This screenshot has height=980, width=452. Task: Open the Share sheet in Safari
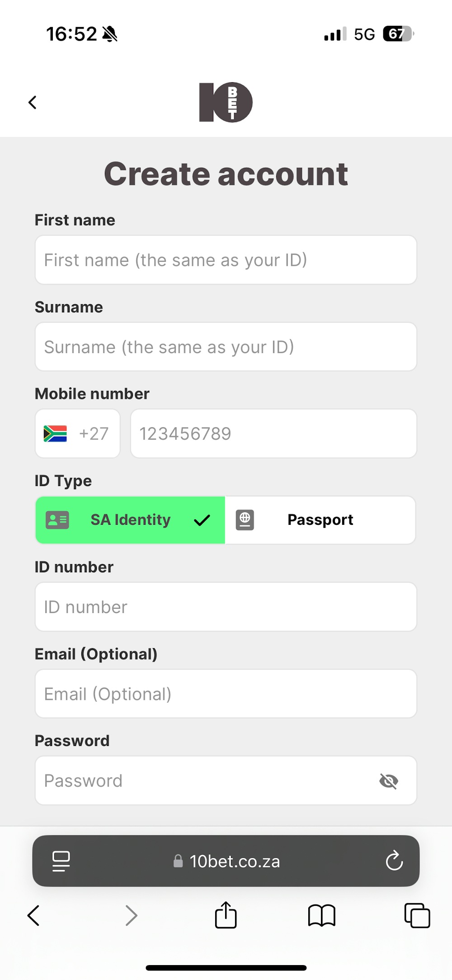(226, 916)
